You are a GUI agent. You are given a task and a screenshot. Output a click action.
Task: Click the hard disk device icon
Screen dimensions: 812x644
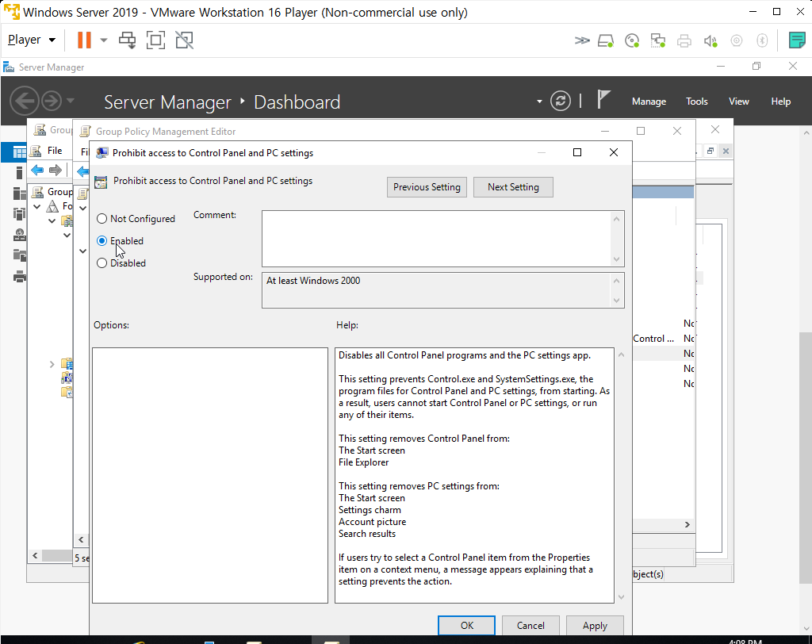pos(606,40)
